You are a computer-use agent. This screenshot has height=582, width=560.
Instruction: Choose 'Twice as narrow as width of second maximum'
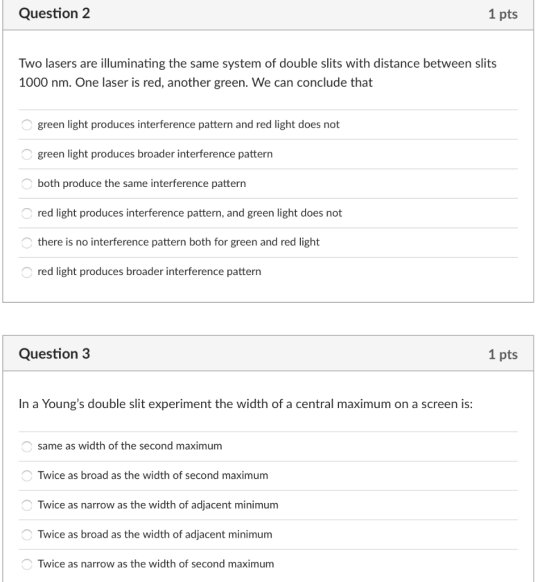click(x=27, y=564)
